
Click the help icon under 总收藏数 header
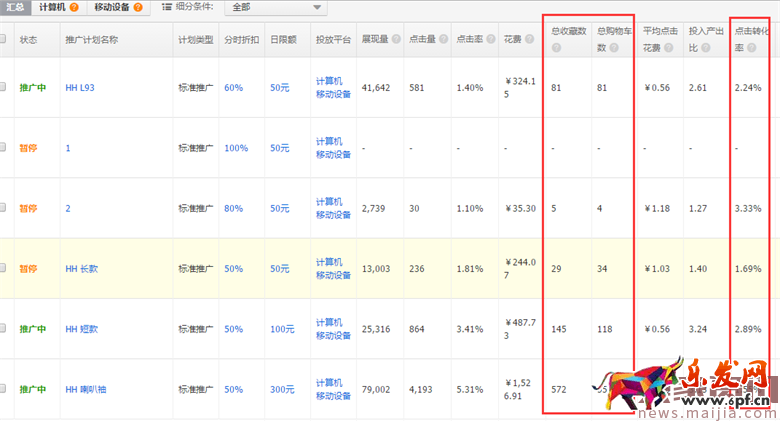click(x=557, y=47)
